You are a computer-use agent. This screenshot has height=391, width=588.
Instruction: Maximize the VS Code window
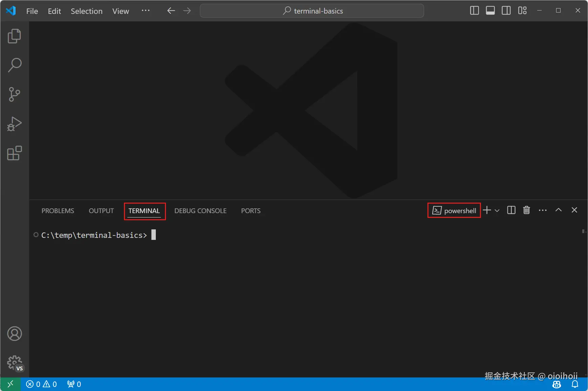coord(559,11)
